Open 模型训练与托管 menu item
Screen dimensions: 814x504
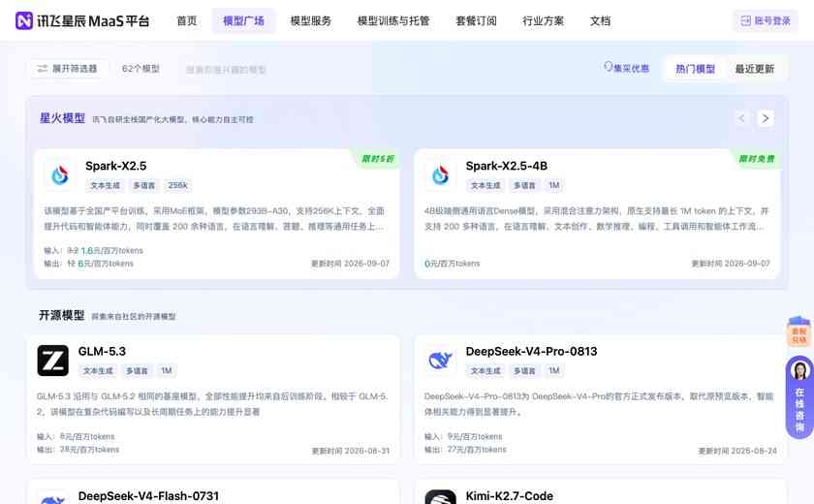393,20
